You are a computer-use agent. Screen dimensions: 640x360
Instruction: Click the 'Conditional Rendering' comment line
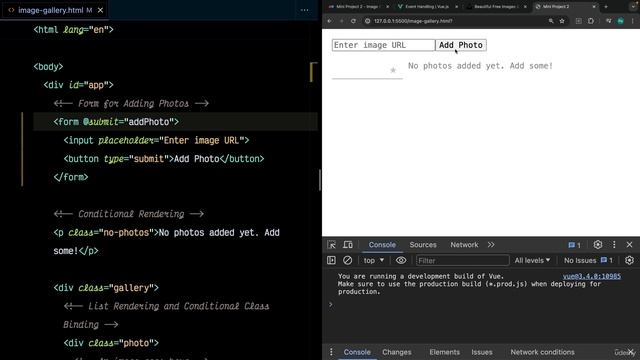[129, 214]
